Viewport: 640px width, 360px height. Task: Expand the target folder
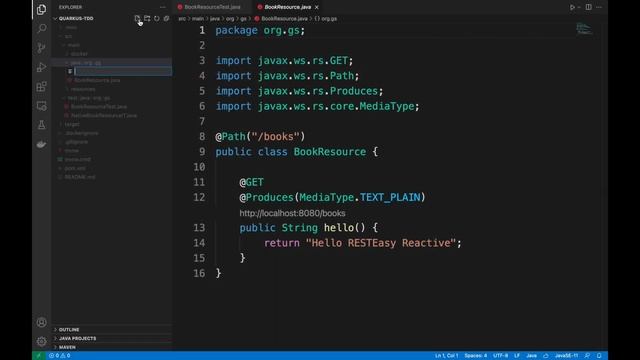pos(72,124)
